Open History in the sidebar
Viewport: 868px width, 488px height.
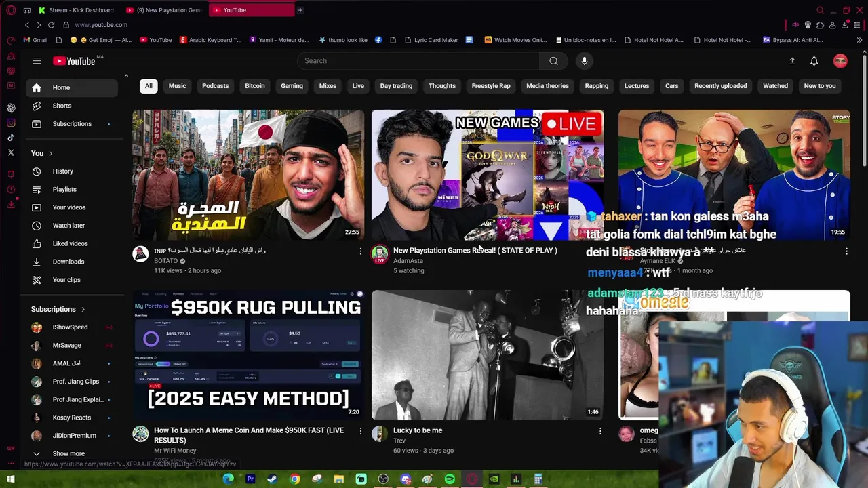(x=71, y=171)
